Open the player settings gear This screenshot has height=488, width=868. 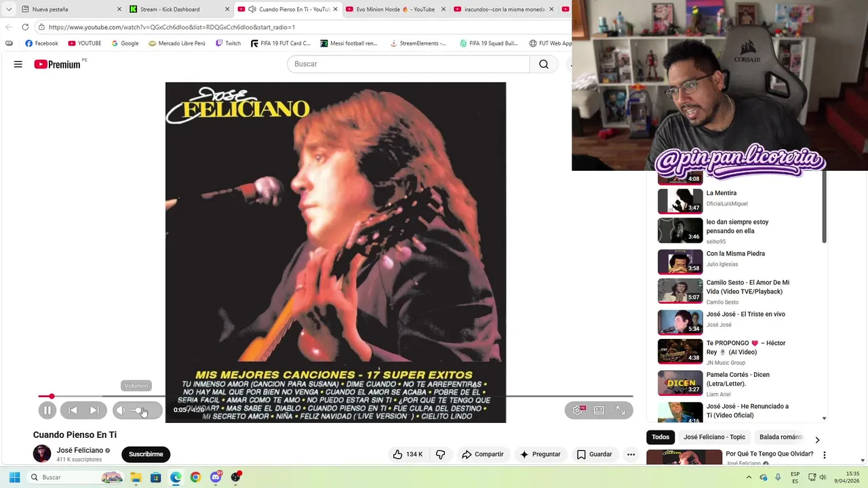pos(578,410)
